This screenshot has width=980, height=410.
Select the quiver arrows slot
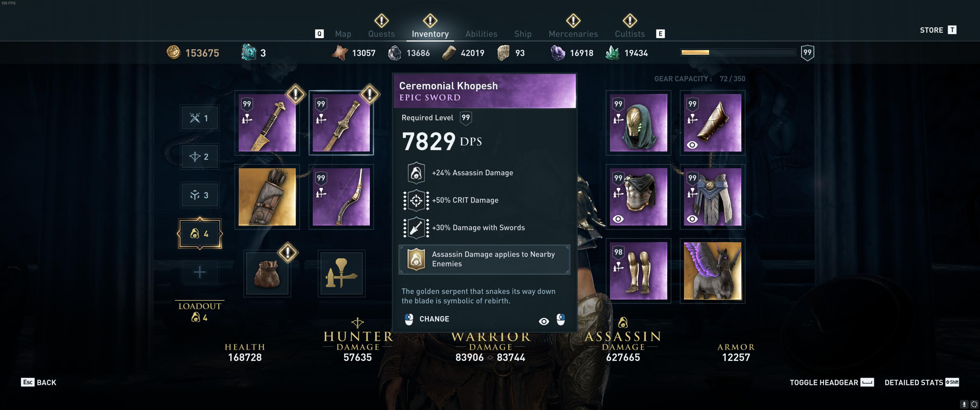click(x=267, y=197)
